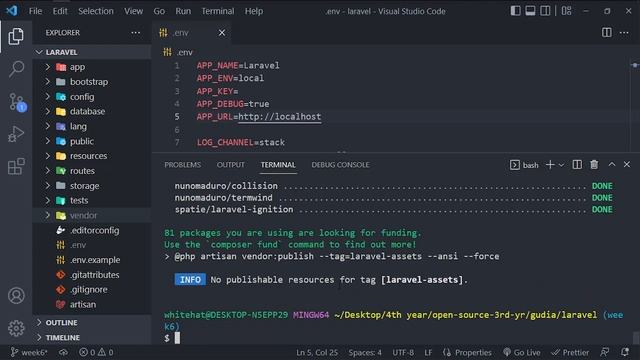Maximize the panel size with chevron up
The height and width of the screenshot is (360, 640).
point(611,164)
